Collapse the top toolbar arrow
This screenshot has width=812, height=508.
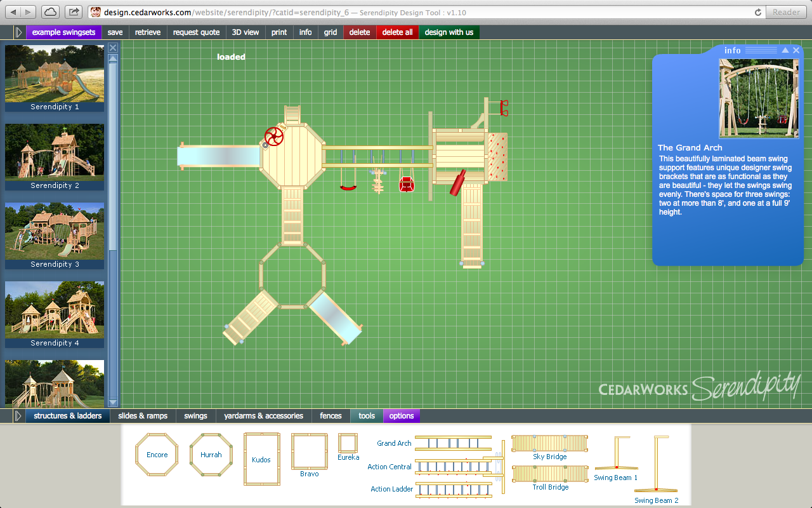[18, 32]
